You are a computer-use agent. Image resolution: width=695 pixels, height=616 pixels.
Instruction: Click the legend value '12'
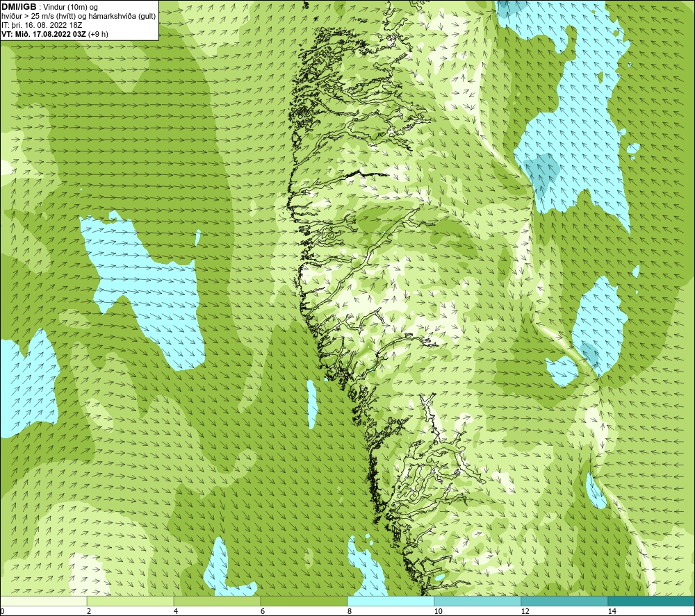[525, 612]
